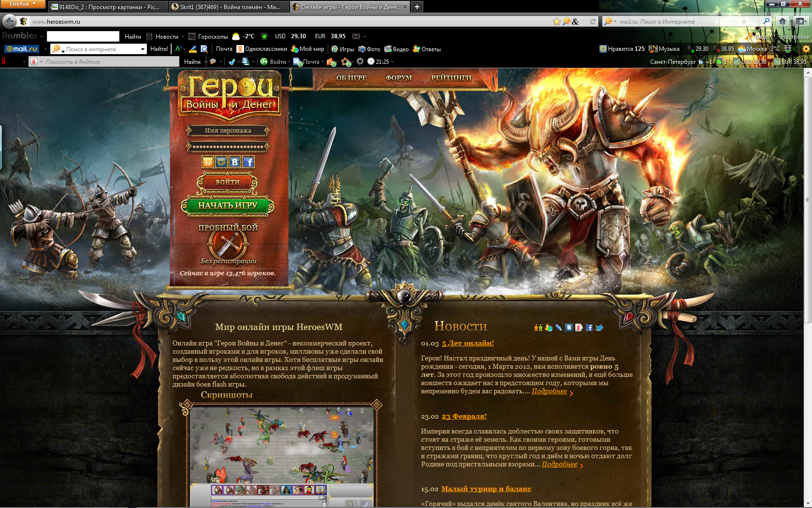Image resolution: width=812 pixels, height=508 pixels.
Task: Expand the Rambler mail envelope dropdown
Action: (364, 36)
